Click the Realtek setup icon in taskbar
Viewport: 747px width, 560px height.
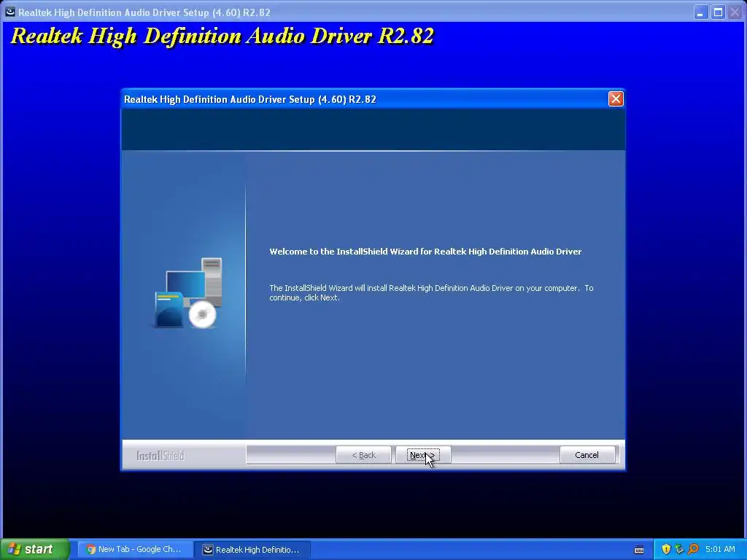pos(208,550)
